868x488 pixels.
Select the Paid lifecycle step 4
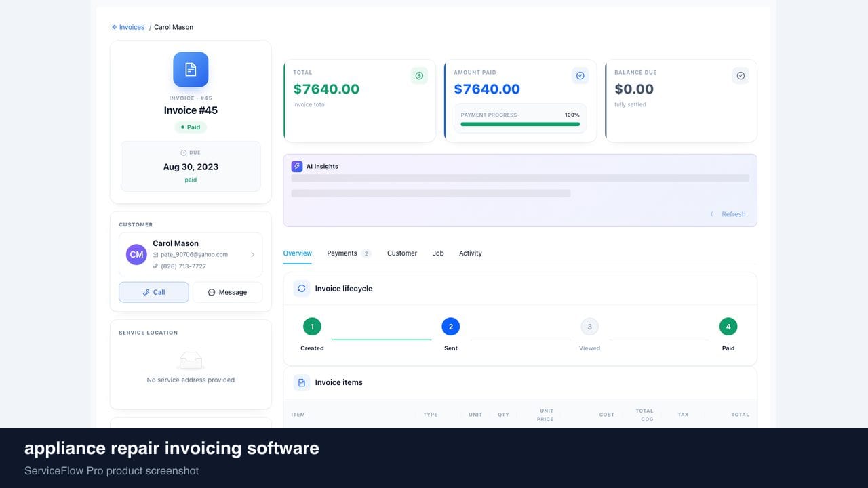(x=728, y=327)
